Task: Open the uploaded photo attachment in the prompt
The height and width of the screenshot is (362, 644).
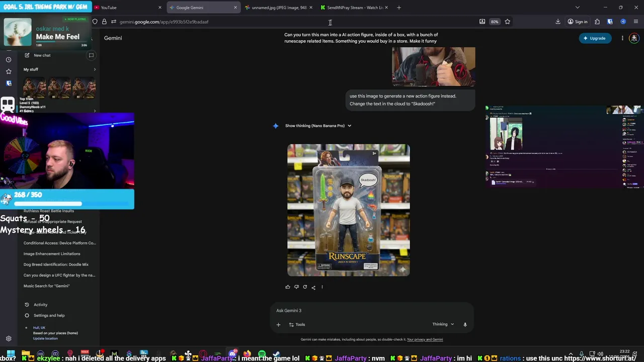Action: [434, 66]
